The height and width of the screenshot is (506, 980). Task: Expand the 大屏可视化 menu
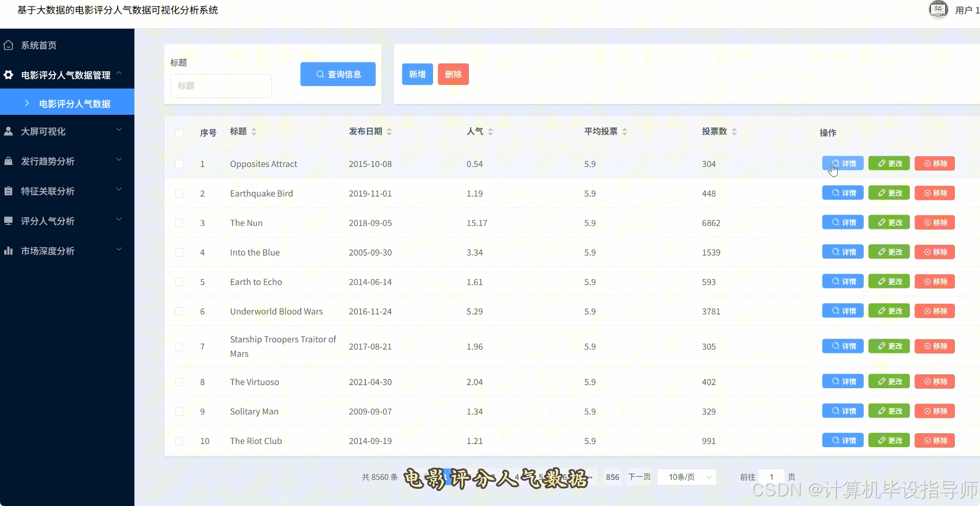(x=119, y=130)
